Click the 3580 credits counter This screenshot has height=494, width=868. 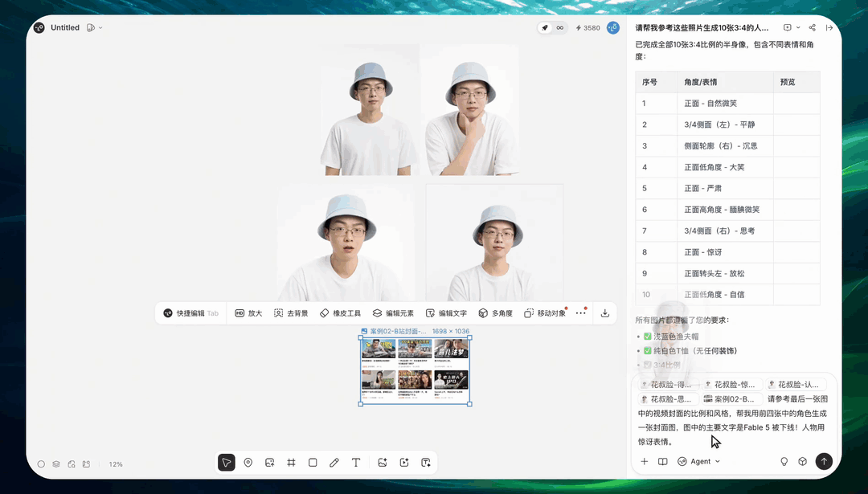point(588,27)
